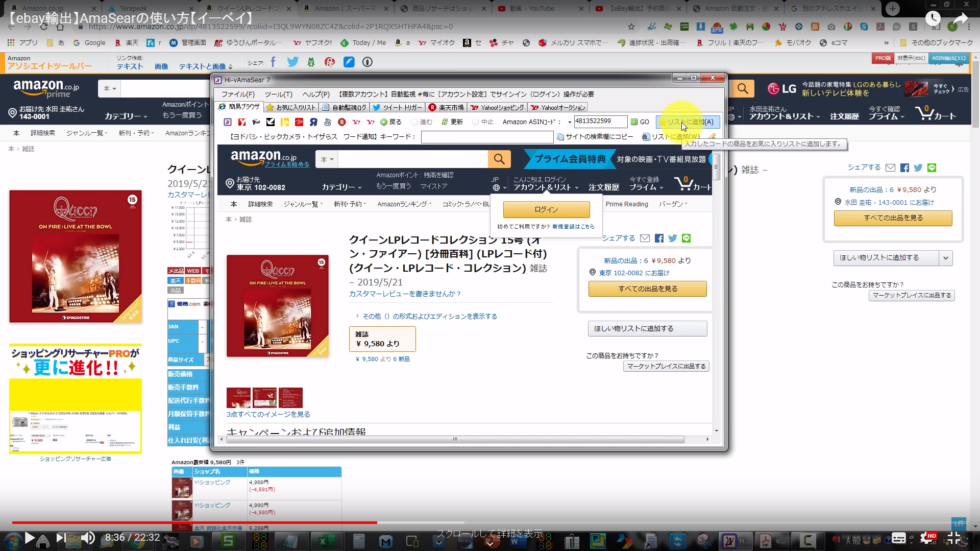Share via Twitter bird in Associates toolbar
This screenshot has width=980, height=551.
[x=292, y=62]
